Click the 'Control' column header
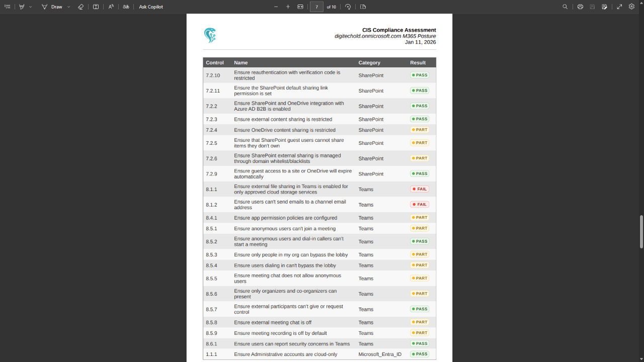 click(x=215, y=63)
